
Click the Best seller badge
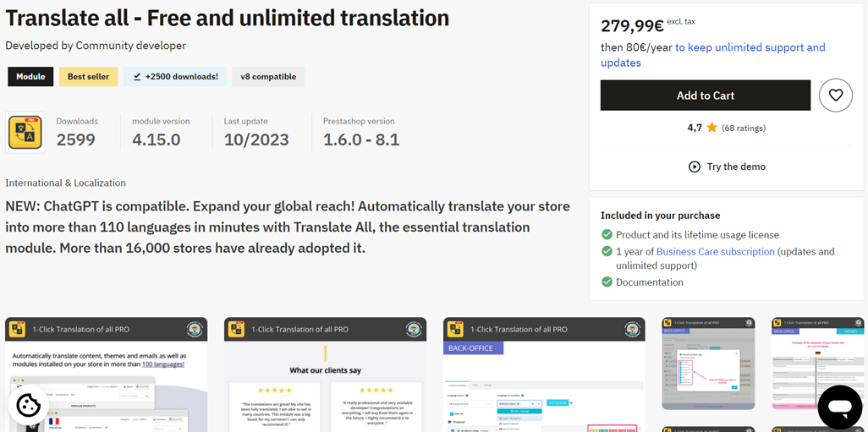(x=89, y=77)
